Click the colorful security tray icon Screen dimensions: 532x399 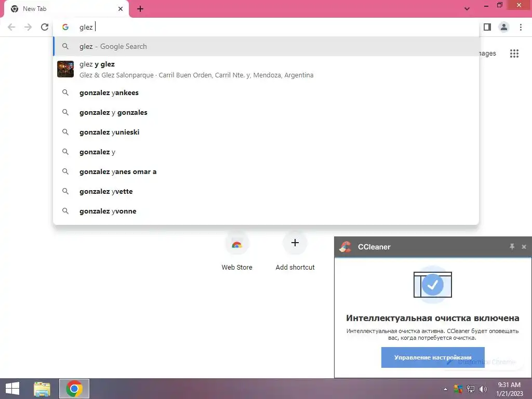[458, 389]
